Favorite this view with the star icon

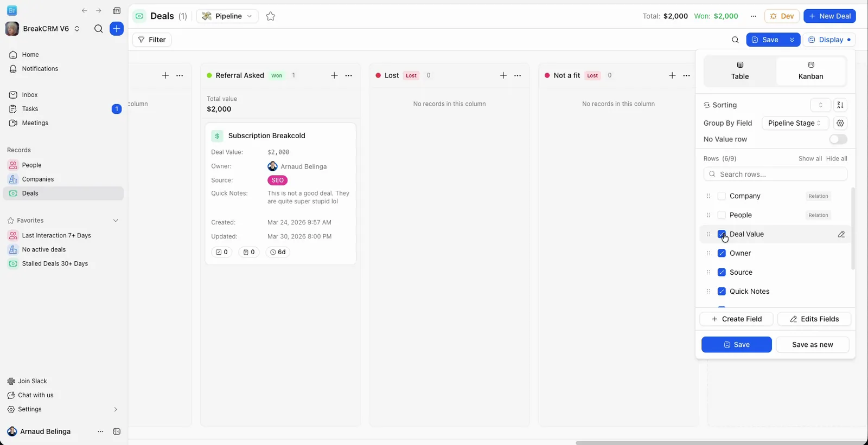(x=271, y=16)
